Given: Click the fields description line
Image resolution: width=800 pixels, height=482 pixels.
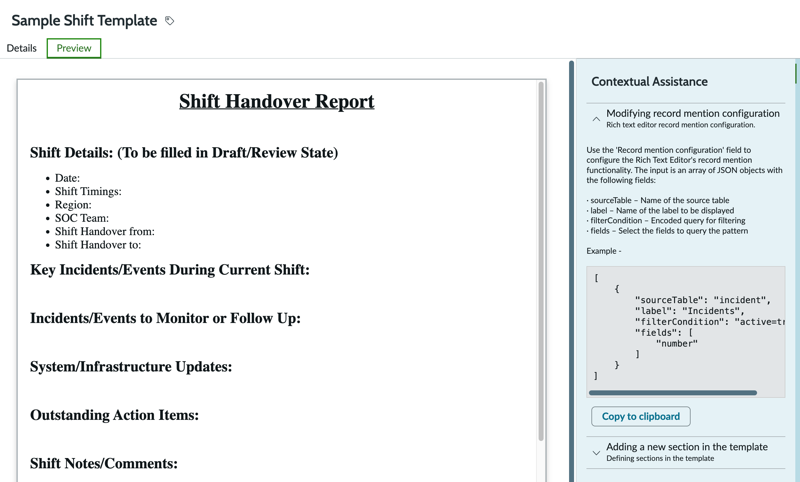Looking at the screenshot, I should pyautogui.click(x=667, y=231).
